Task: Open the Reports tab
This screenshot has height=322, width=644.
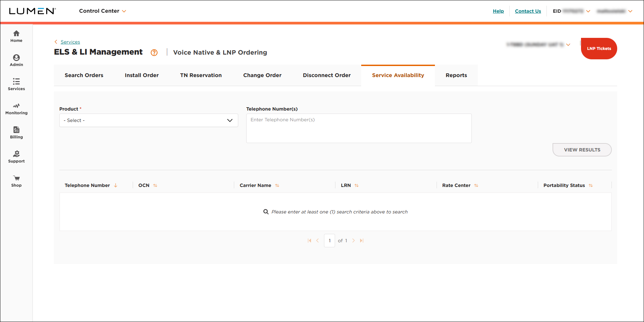Action: point(456,75)
